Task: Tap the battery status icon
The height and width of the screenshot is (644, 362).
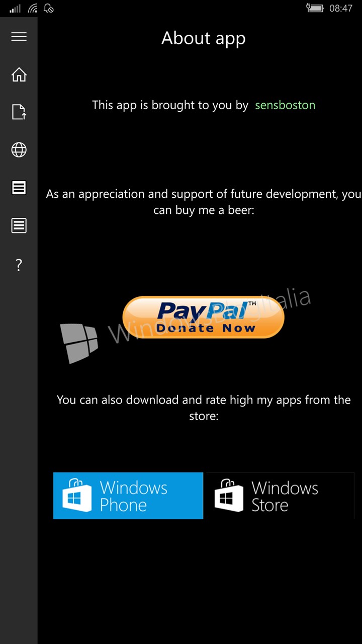Action: (x=315, y=8)
